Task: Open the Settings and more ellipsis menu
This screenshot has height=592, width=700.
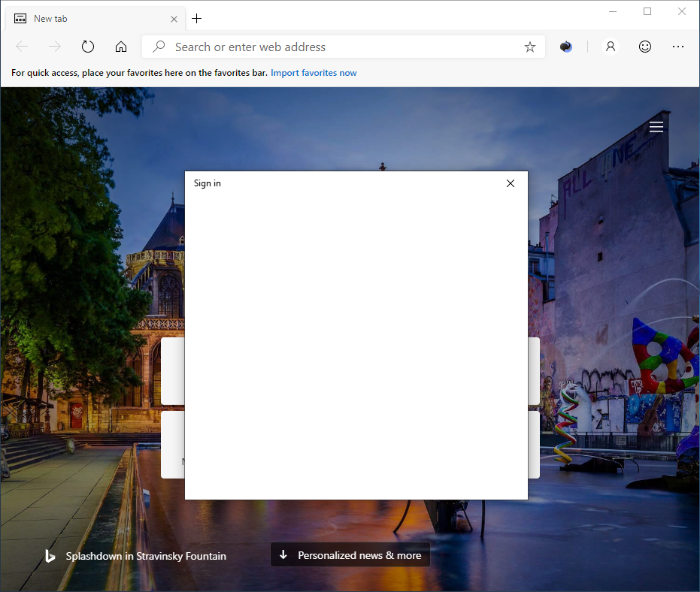Action: click(679, 46)
